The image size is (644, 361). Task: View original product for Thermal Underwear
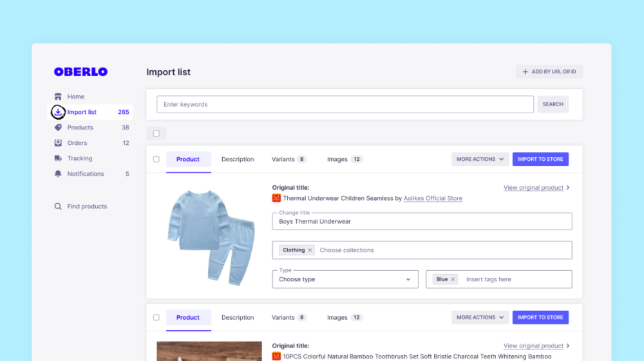[533, 187]
